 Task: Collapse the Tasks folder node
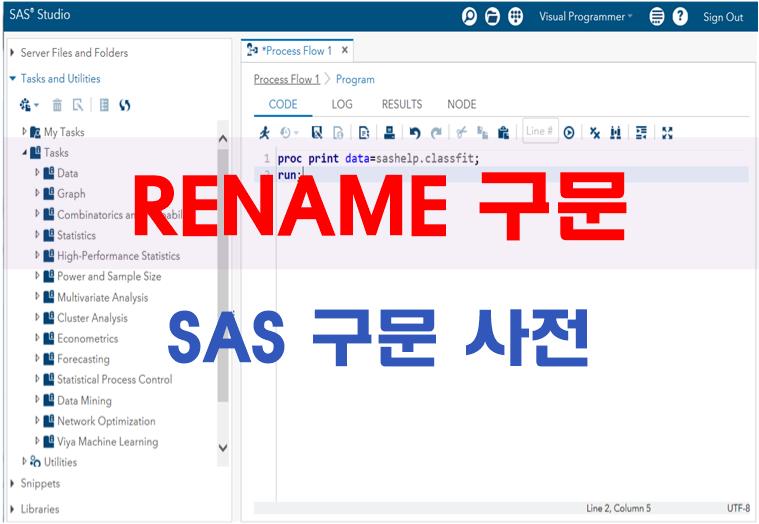(x=24, y=152)
